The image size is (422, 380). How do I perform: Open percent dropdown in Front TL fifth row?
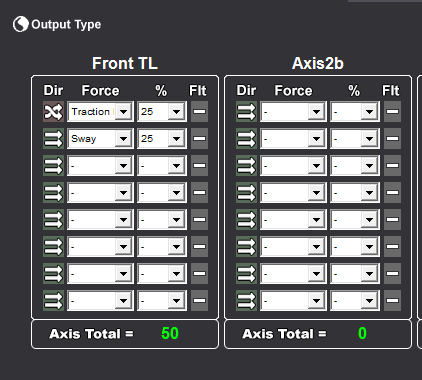162,220
